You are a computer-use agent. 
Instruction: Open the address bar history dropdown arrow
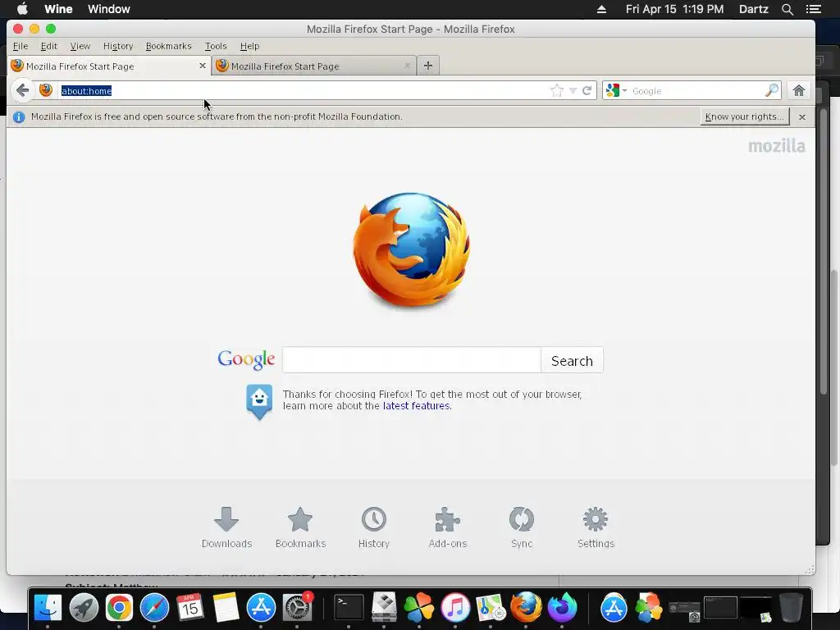point(573,90)
